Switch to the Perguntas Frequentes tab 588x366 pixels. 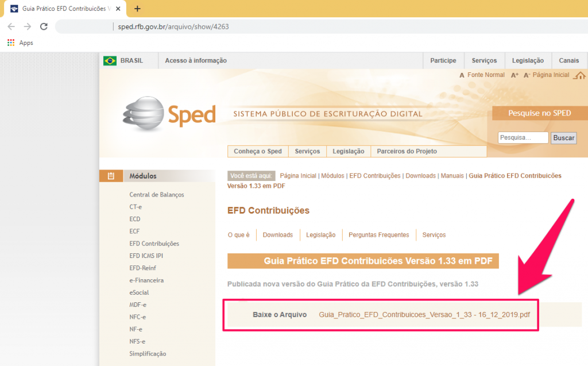[x=378, y=235]
